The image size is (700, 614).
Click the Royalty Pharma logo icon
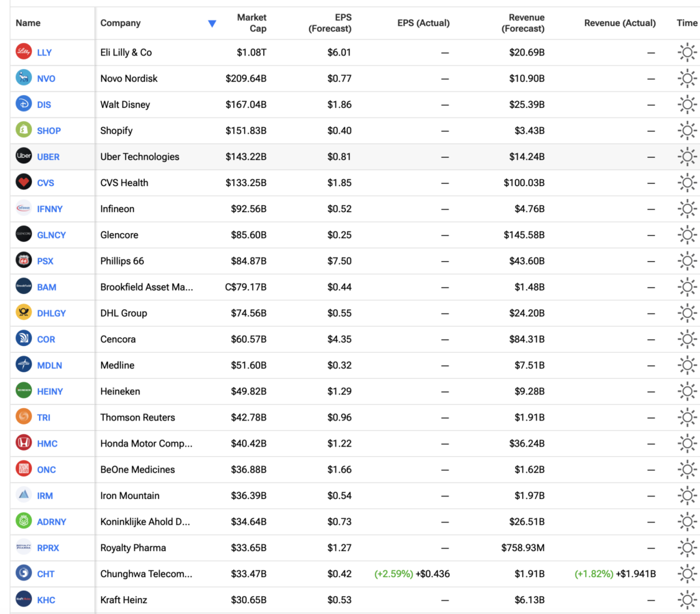click(24, 547)
